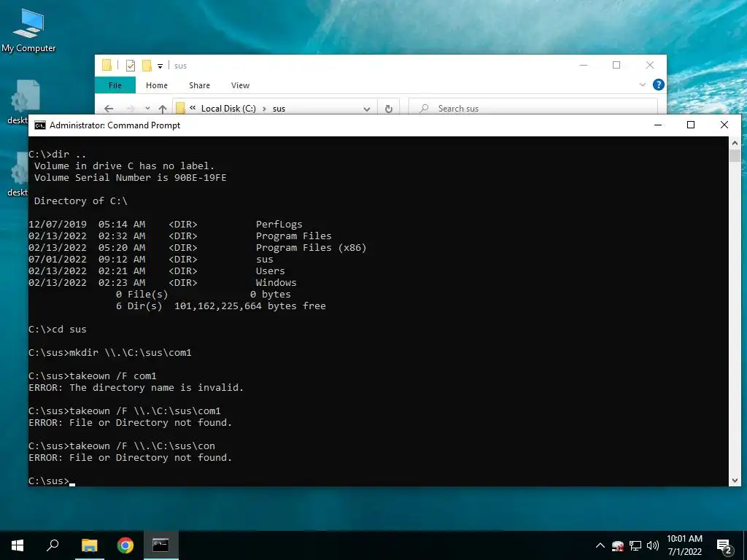Image resolution: width=747 pixels, height=560 pixels.
Task: Open taskbar Search magnifier
Action: point(53,545)
